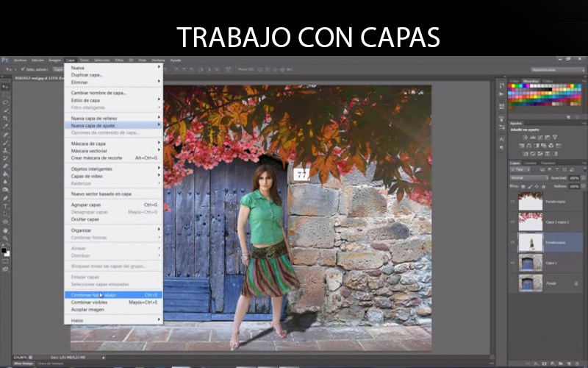Pick a red swatch in Muestras panel
Viewport: 588px width, 368px height.
click(x=512, y=87)
